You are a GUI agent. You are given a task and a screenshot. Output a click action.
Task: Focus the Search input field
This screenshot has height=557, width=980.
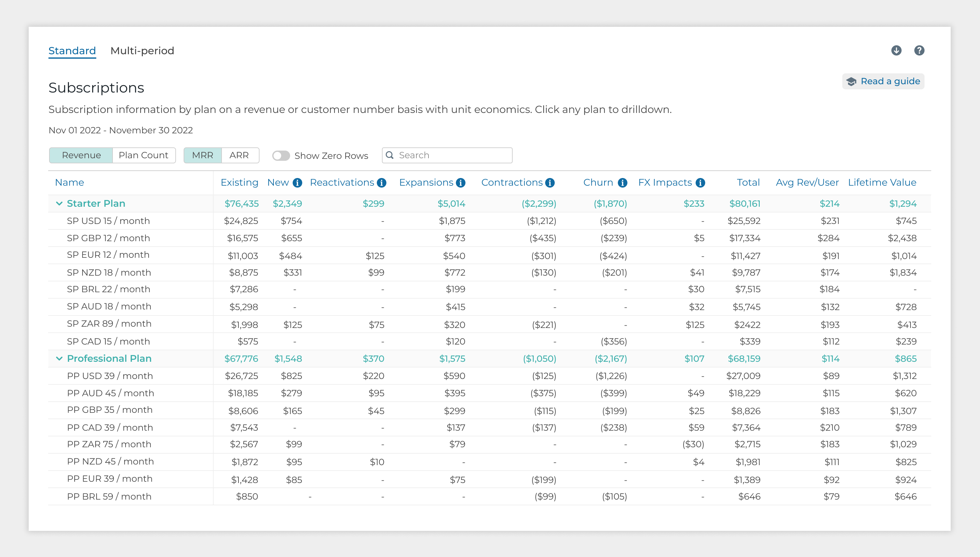point(447,155)
